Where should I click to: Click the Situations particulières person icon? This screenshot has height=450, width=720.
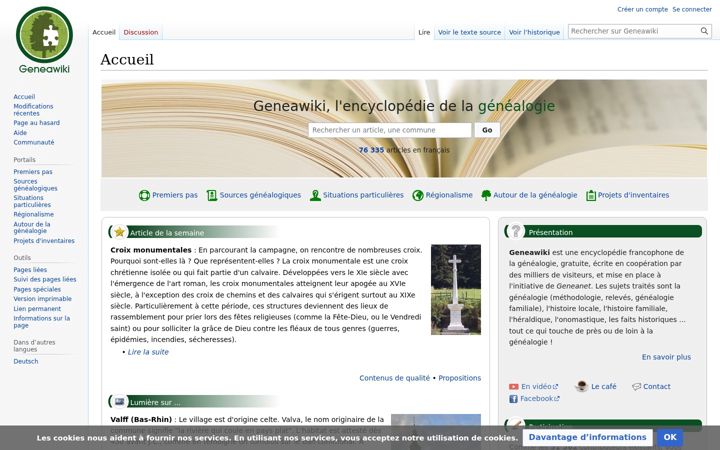(x=315, y=195)
